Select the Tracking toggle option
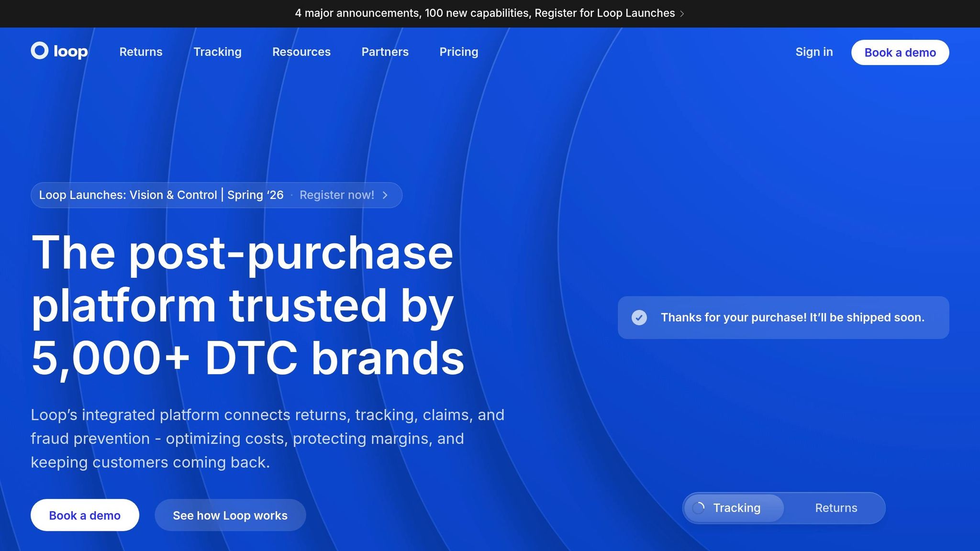 (x=736, y=508)
